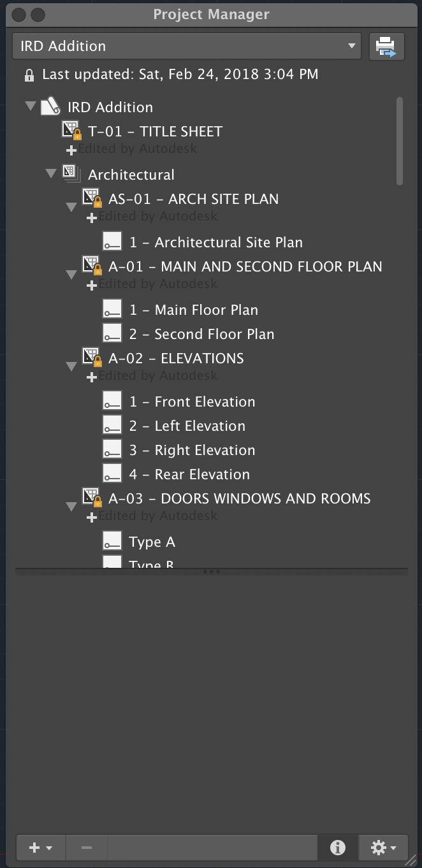Click the remove sheet minus button
The image size is (422, 868).
pos(86,848)
